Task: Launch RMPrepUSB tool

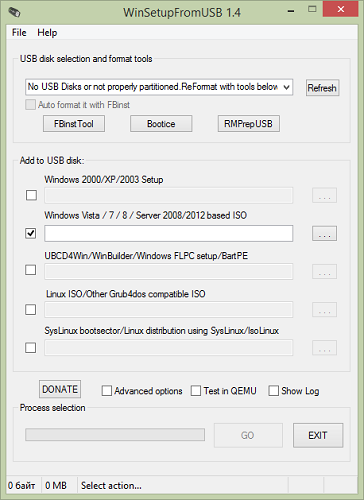Action: (x=249, y=124)
